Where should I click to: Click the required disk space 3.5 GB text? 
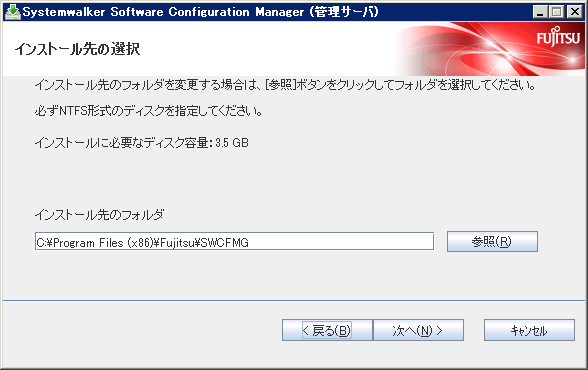tap(141, 142)
